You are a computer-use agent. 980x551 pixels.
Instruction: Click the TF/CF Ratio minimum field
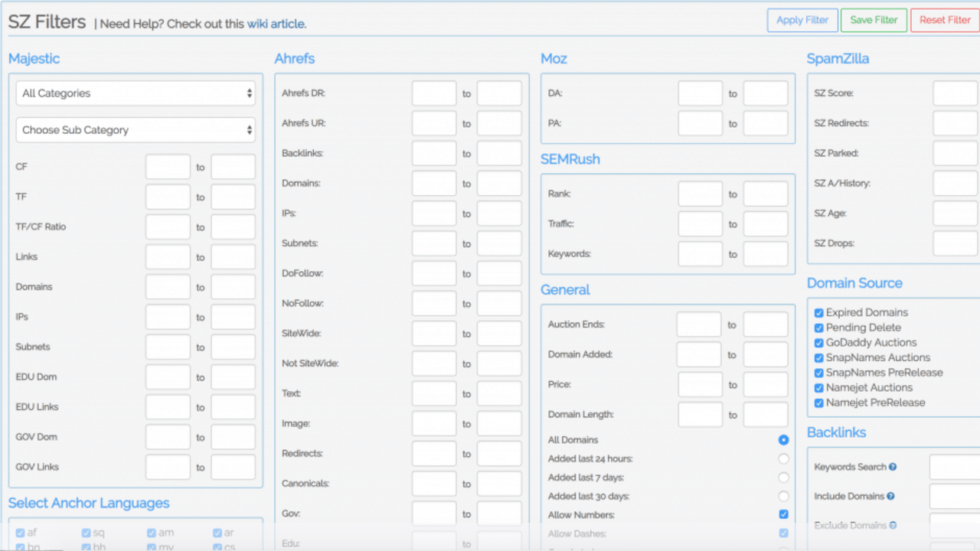pyautogui.click(x=168, y=227)
